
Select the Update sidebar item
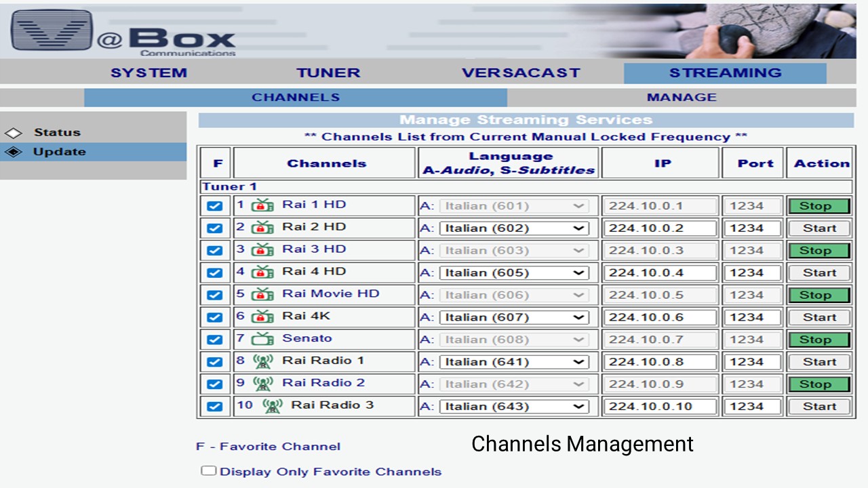(94, 152)
